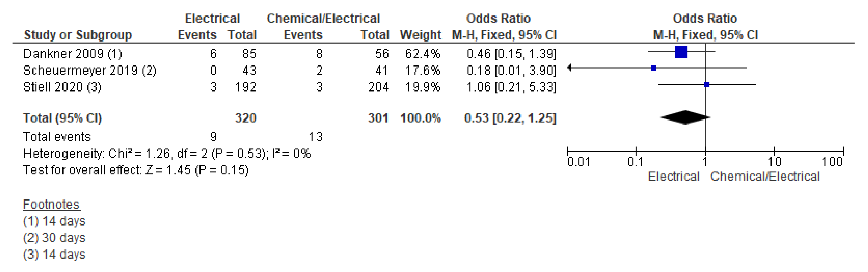The image size is (868, 272).
Task: Click the "Study or Subgroup" column header
Action: coord(78,35)
